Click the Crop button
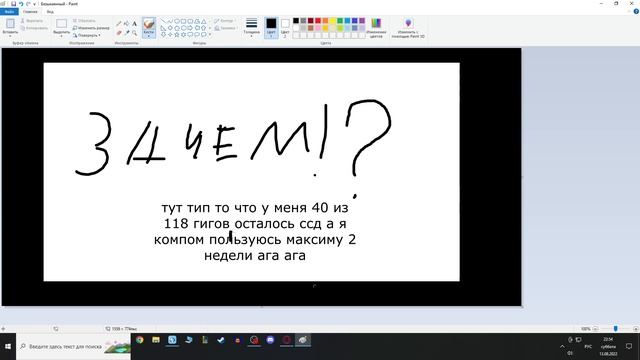This screenshot has height=360, width=640. 84,20
